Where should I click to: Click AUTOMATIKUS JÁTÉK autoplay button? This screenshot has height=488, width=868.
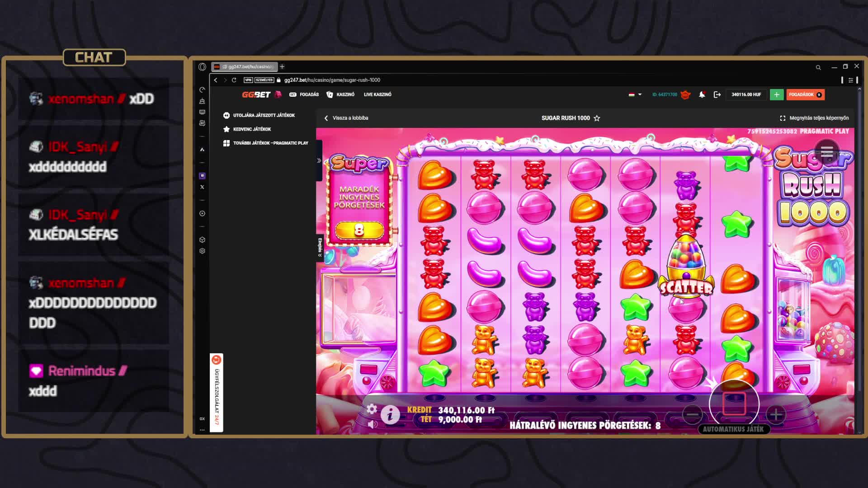(x=733, y=429)
